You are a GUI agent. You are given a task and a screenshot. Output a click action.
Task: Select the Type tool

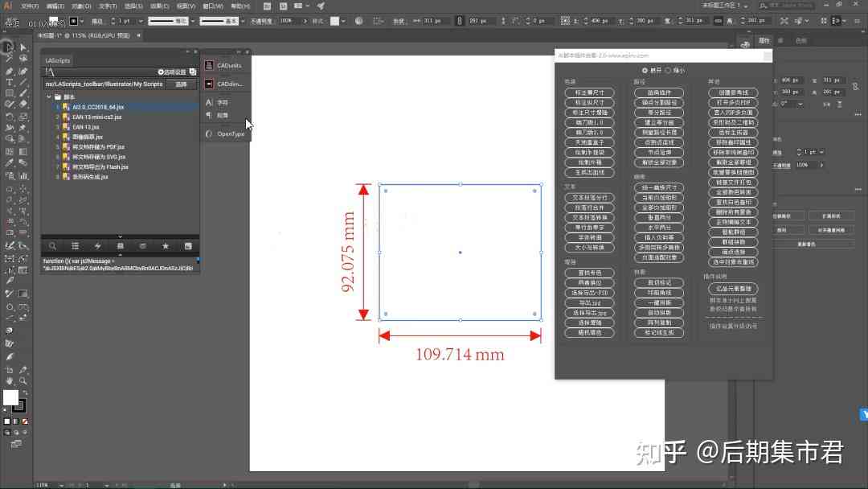(x=10, y=82)
